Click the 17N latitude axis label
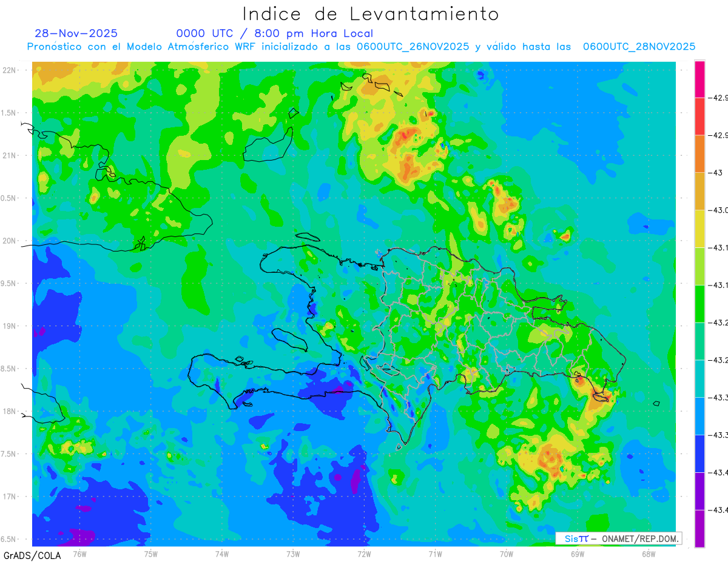This screenshot has width=728, height=562. point(10,497)
